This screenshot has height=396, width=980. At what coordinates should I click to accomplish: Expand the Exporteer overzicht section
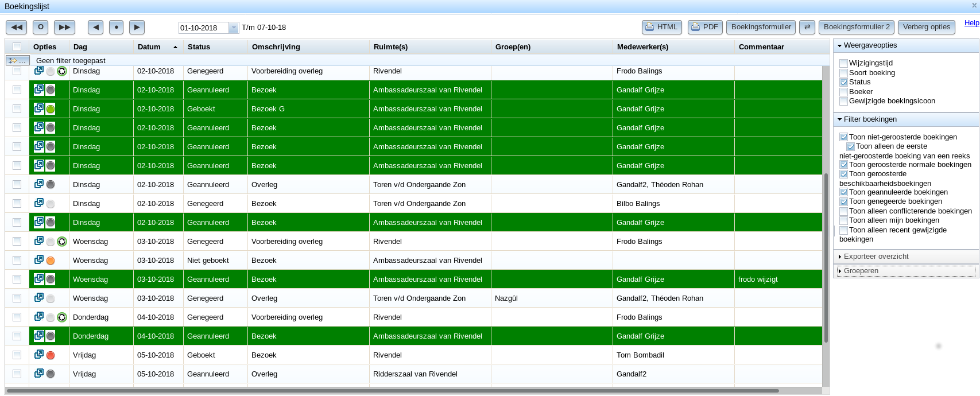click(906, 257)
